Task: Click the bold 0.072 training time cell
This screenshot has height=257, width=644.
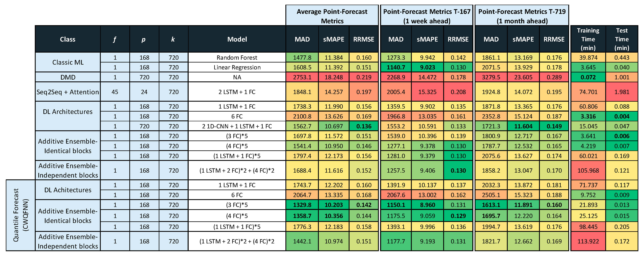Action: (x=588, y=77)
